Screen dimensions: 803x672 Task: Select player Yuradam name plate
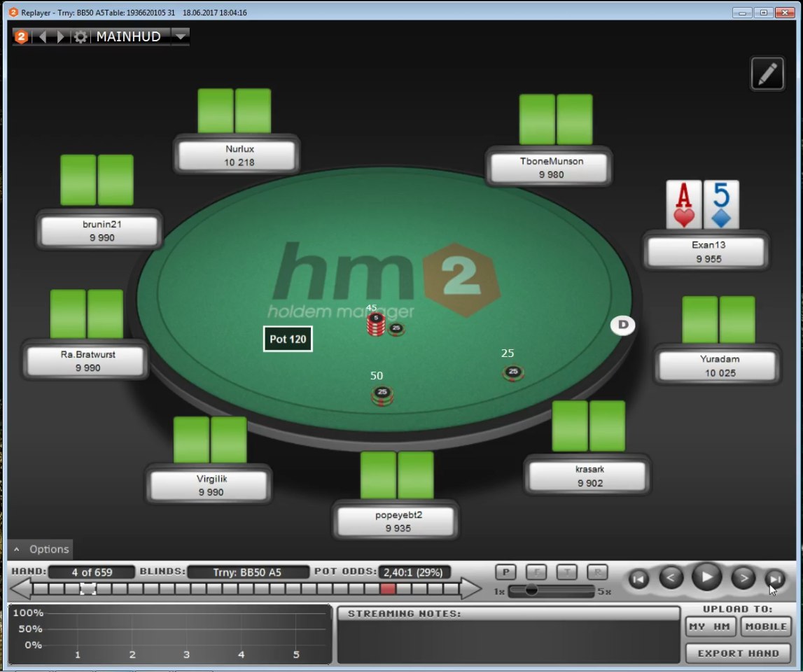point(718,365)
